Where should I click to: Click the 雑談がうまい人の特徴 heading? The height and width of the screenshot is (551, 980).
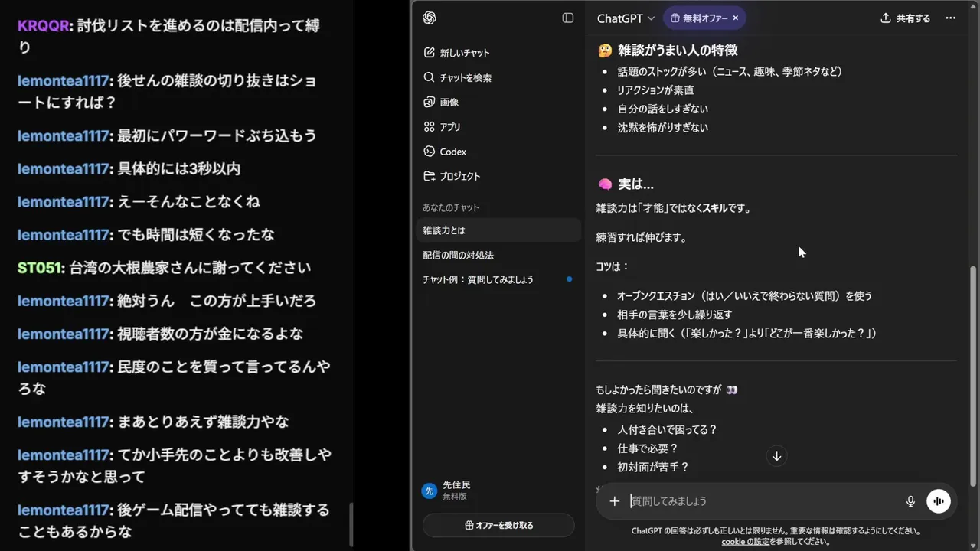(678, 51)
